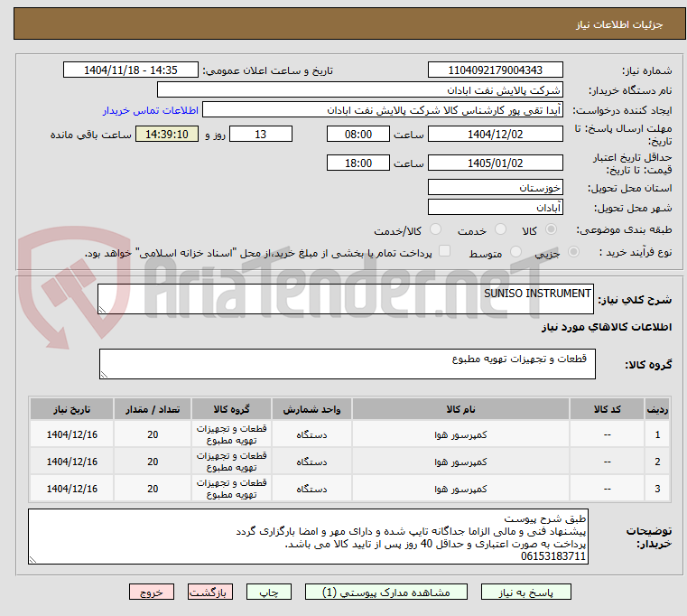Click the buyer notes text area
This screenshot has height=616, width=687.
[308, 537]
